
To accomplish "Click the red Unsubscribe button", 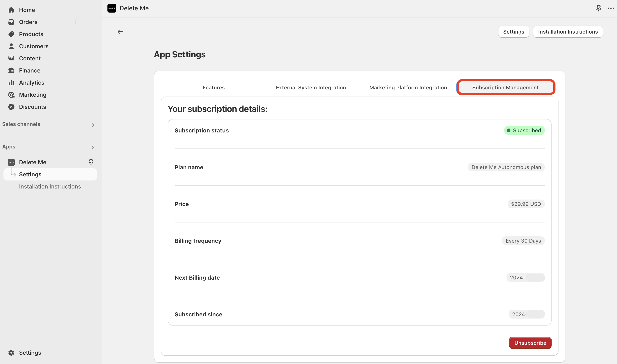I will 530,343.
